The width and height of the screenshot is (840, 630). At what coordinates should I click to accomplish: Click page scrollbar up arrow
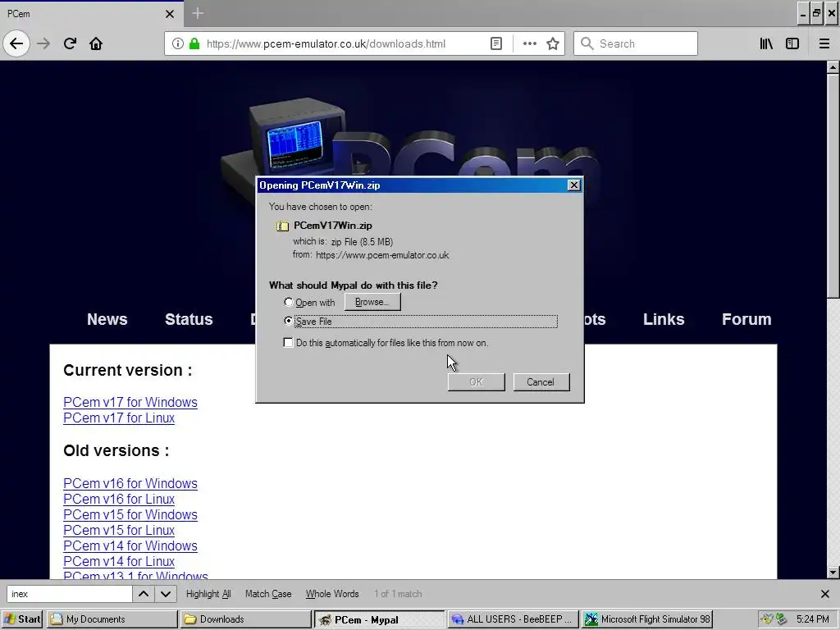coord(833,67)
